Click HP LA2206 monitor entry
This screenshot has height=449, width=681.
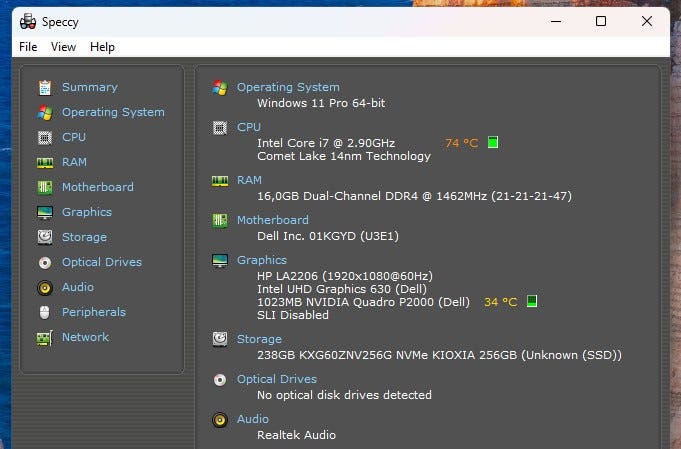coord(345,276)
